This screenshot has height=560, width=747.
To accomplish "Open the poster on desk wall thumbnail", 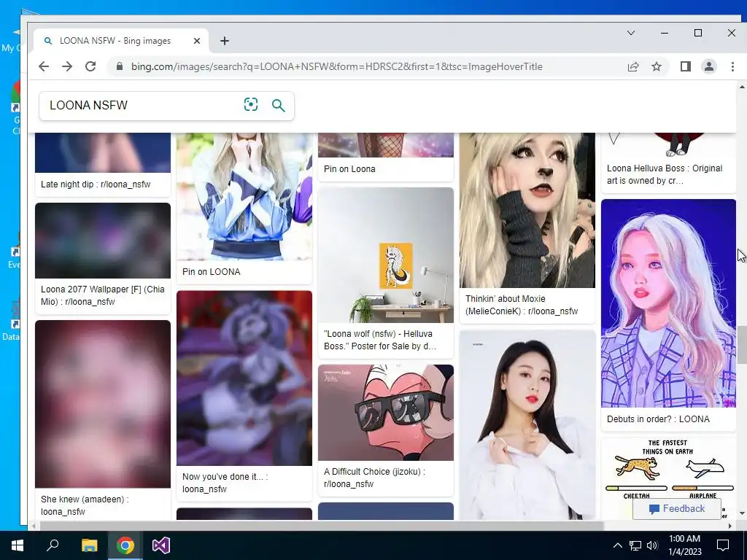I will (386, 255).
